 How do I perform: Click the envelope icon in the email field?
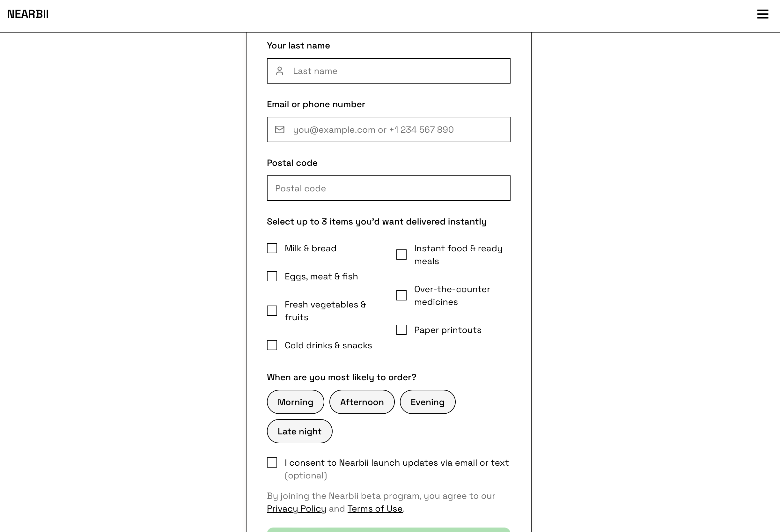tap(280, 129)
